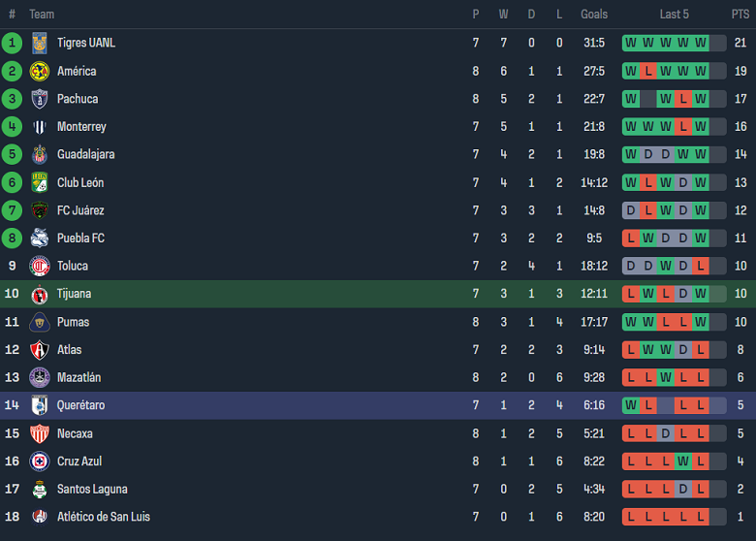
Task: Click Tigres UANL's latest win badge
Action: pos(700,43)
